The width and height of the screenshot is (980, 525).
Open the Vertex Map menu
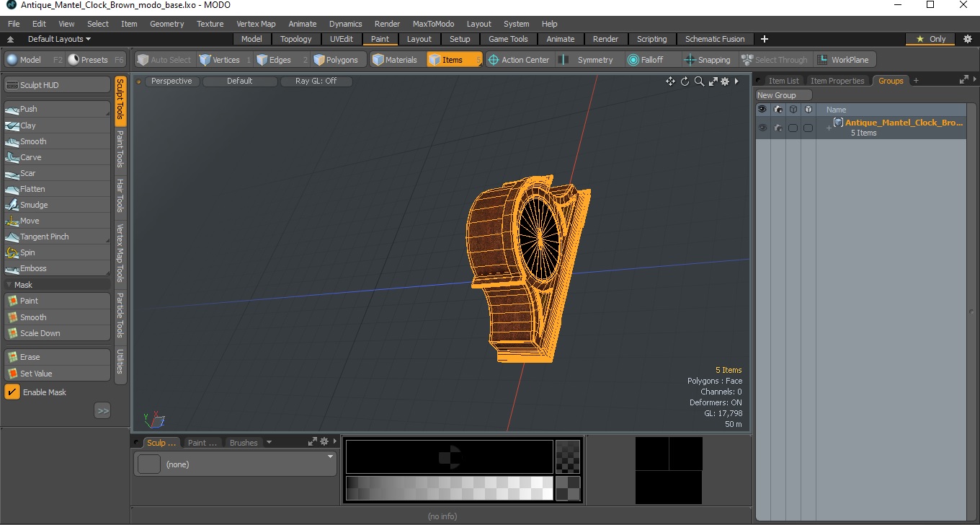(x=256, y=24)
